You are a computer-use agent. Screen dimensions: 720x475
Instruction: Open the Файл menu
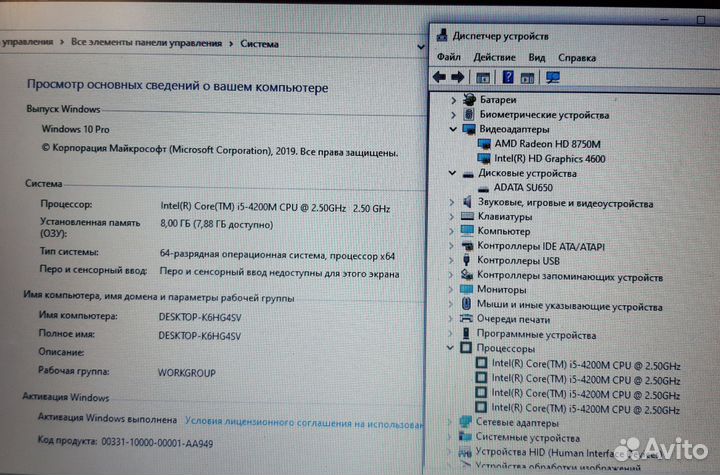pos(449,57)
